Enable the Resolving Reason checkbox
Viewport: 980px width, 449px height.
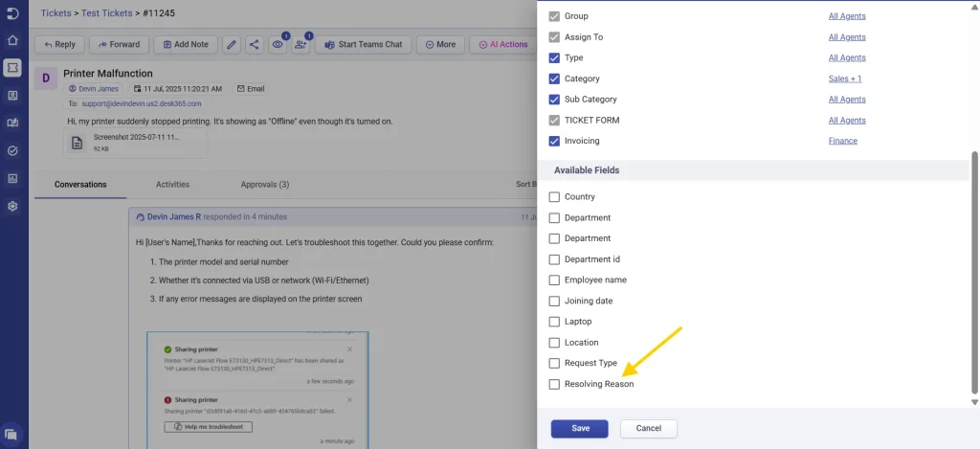pyautogui.click(x=554, y=384)
